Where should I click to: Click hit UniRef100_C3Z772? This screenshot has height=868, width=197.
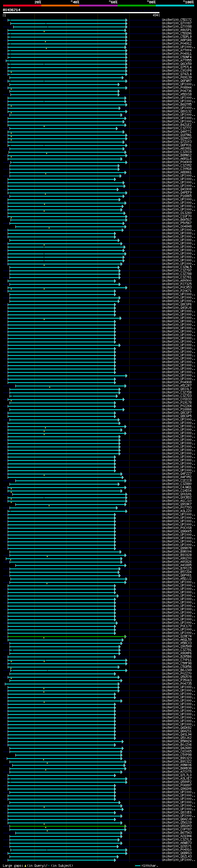177,128
